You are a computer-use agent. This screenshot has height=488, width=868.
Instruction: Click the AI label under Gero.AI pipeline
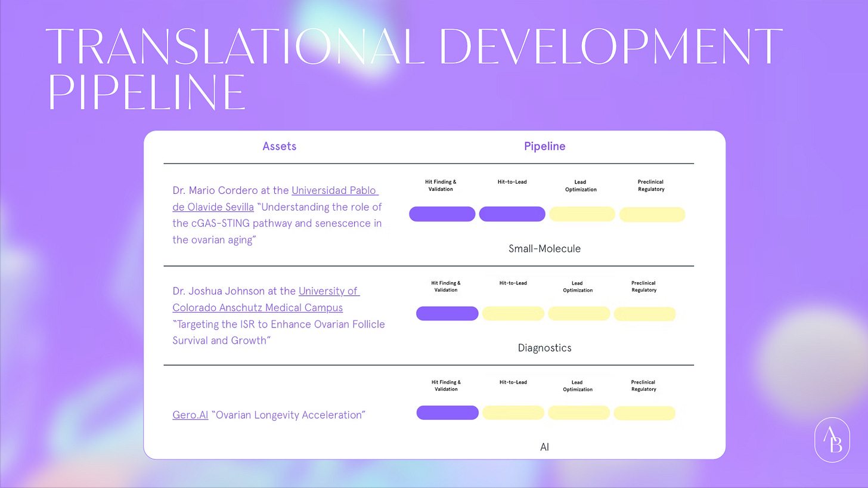tap(544, 446)
